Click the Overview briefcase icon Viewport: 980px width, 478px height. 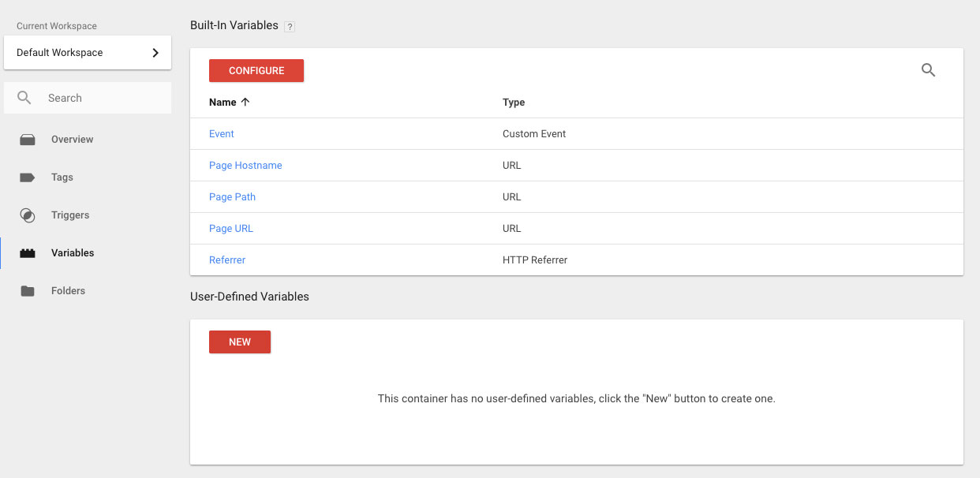pos(28,140)
